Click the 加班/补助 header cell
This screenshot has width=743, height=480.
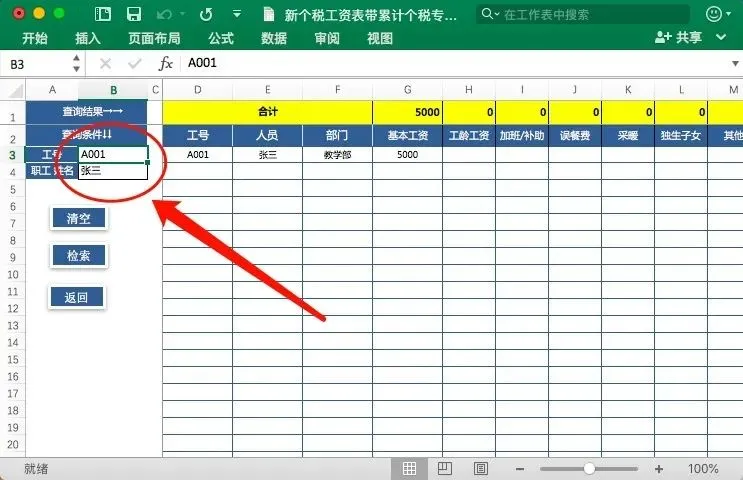pyautogui.click(x=522, y=136)
